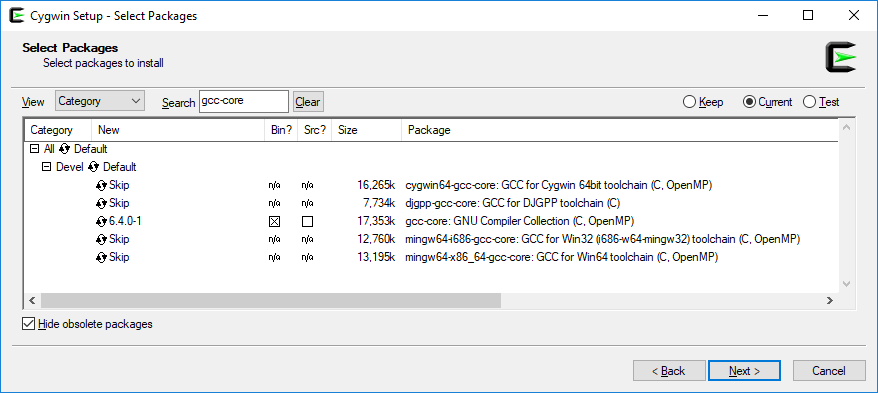Click cycle icon for mingw64-x86_64-gcc-core row
This screenshot has width=878, height=393.
(x=101, y=258)
